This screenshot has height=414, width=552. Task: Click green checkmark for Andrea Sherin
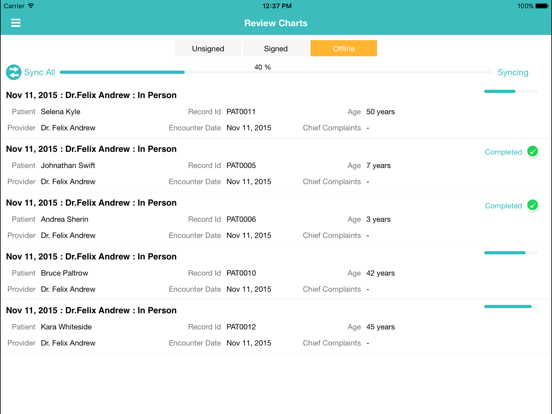tap(532, 205)
